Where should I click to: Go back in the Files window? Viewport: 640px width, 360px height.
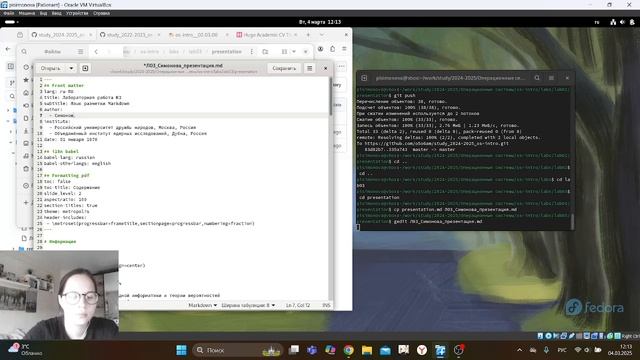click(x=96, y=51)
